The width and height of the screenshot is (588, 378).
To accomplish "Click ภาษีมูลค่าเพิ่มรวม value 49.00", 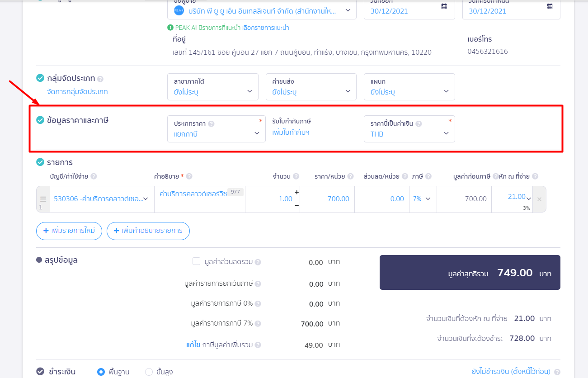I will pos(314,345).
